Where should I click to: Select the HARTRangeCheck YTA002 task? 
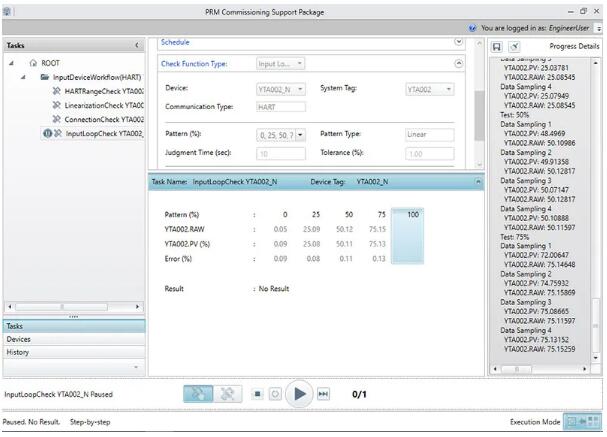(104, 91)
